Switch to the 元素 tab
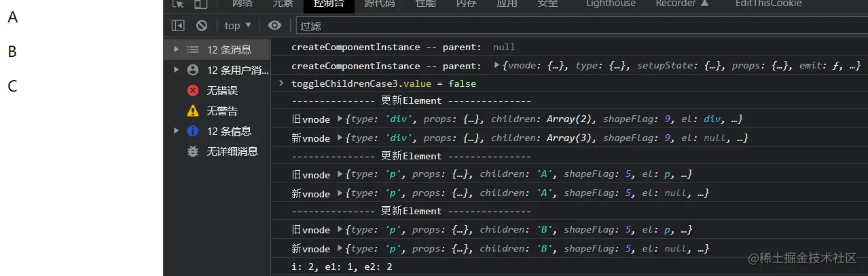Image resolution: width=868 pixels, height=276 pixels. (x=283, y=3)
